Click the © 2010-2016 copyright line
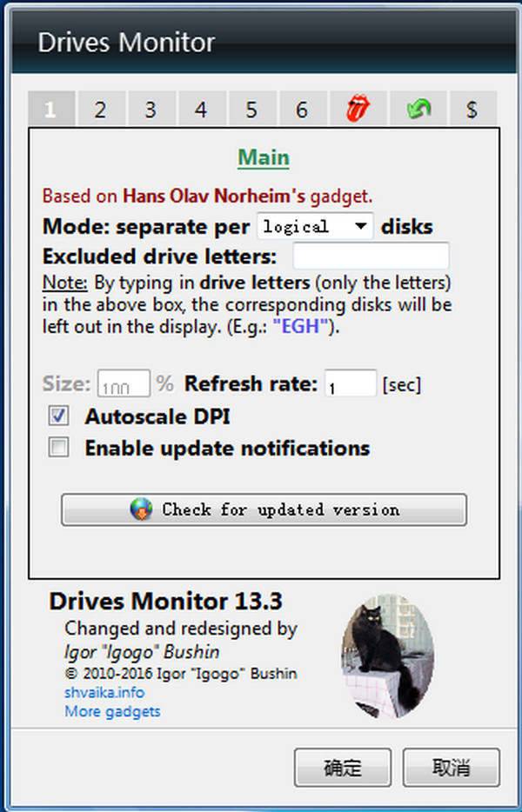522x812 pixels. coord(181,674)
